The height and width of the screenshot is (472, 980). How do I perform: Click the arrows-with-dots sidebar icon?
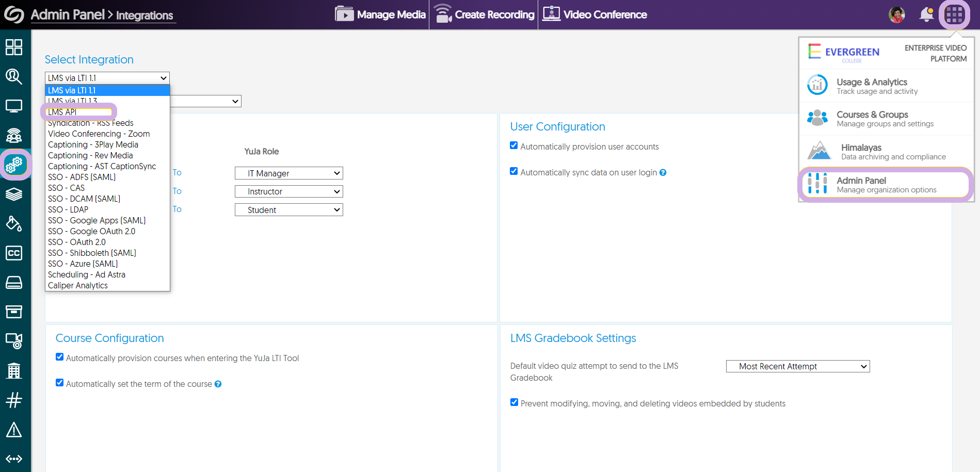14,459
